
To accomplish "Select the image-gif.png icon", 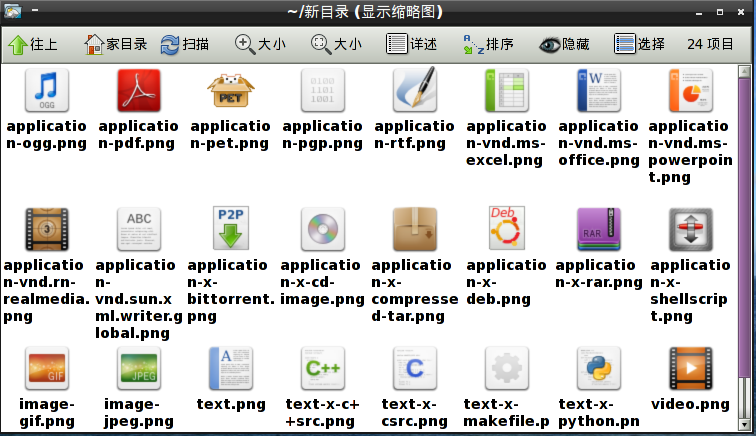I will coord(47,368).
